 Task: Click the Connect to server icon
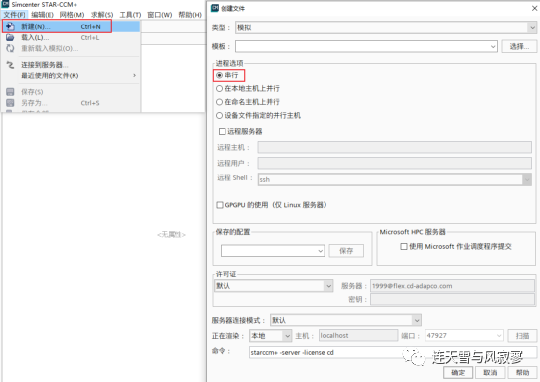[10, 64]
